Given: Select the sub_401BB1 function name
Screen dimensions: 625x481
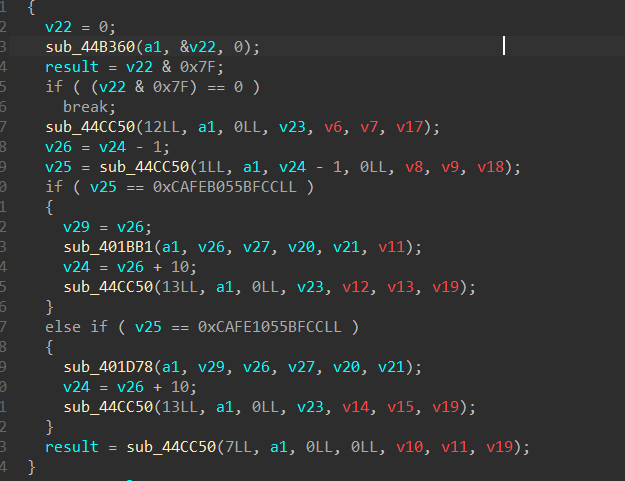Looking at the screenshot, I should pos(108,247).
